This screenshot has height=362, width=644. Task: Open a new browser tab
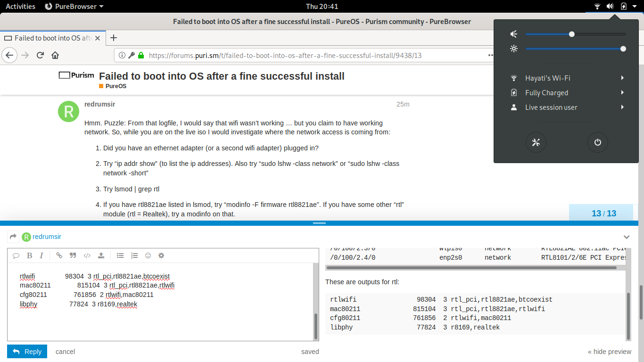click(113, 38)
